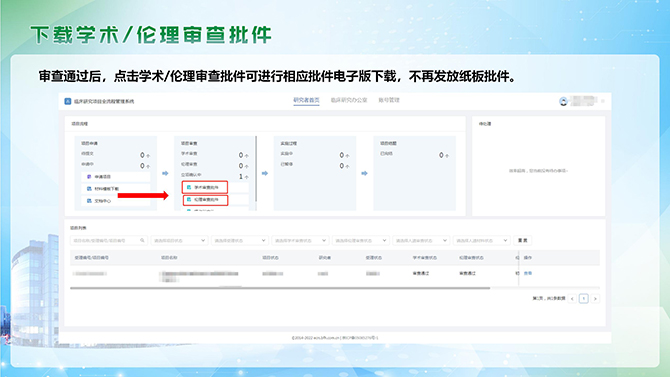Switch to the 临床研究办公室 tab
The height and width of the screenshot is (377, 670).
point(349,100)
